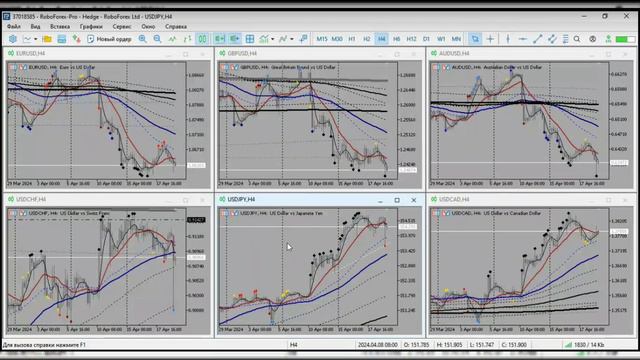Toggle chart shift toolbar icon
This screenshot has width=640, height=360.
point(220,39)
